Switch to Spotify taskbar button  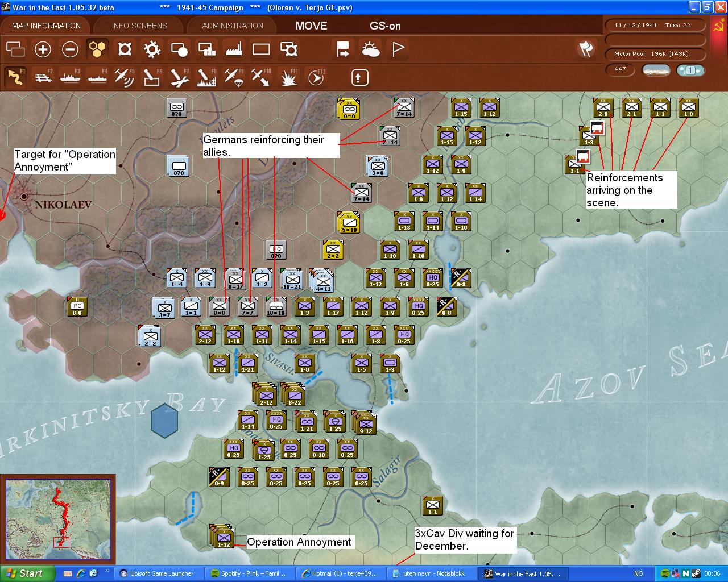click(x=249, y=573)
